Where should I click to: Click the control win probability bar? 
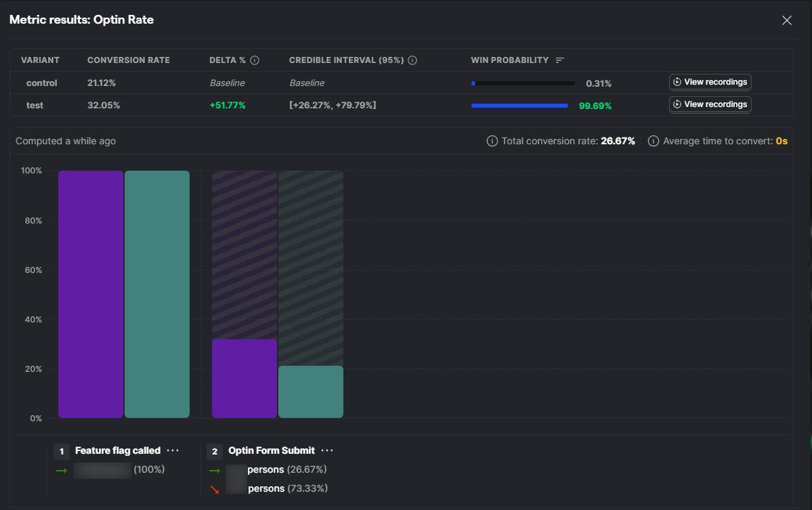click(523, 83)
